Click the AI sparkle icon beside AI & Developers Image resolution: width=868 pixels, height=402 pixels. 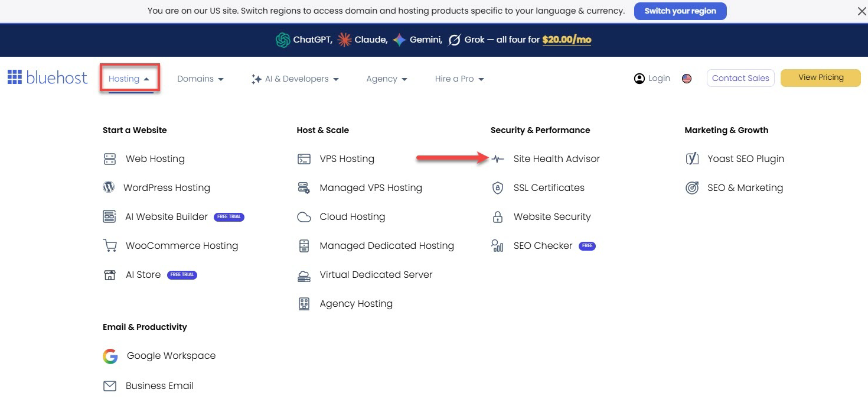pyautogui.click(x=256, y=79)
